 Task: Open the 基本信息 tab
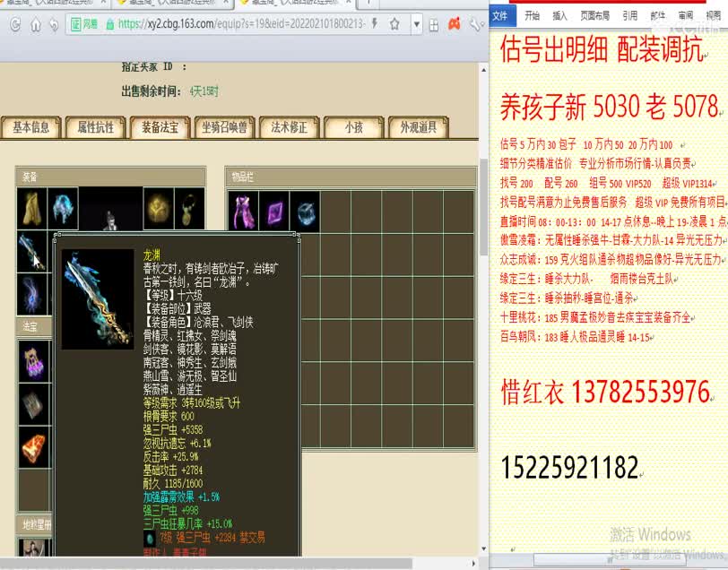[31, 127]
